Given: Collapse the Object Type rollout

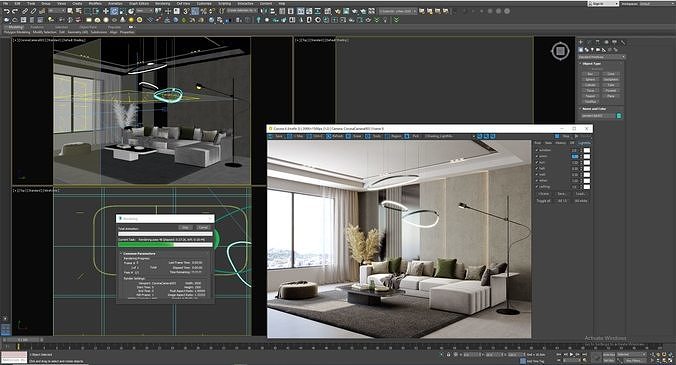Looking at the screenshot, I should [x=591, y=64].
